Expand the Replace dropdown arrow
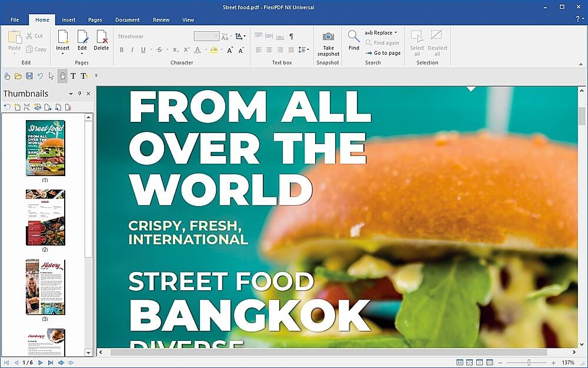 pos(396,32)
